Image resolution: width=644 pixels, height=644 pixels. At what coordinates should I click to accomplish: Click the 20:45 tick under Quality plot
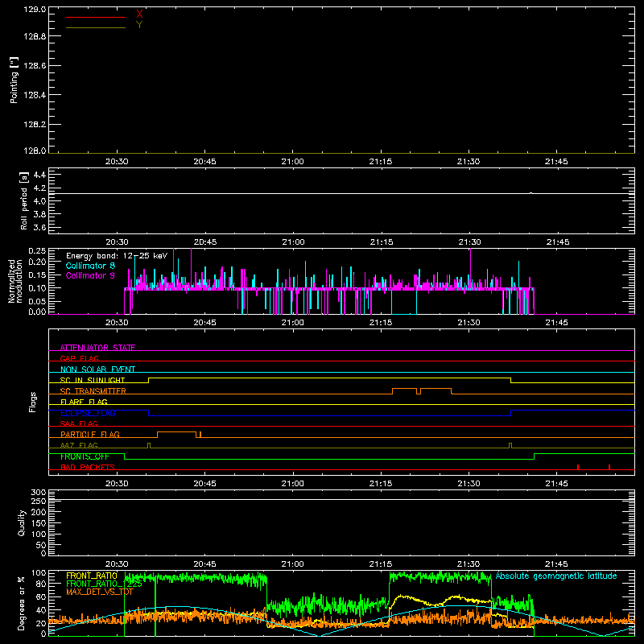(x=205, y=564)
